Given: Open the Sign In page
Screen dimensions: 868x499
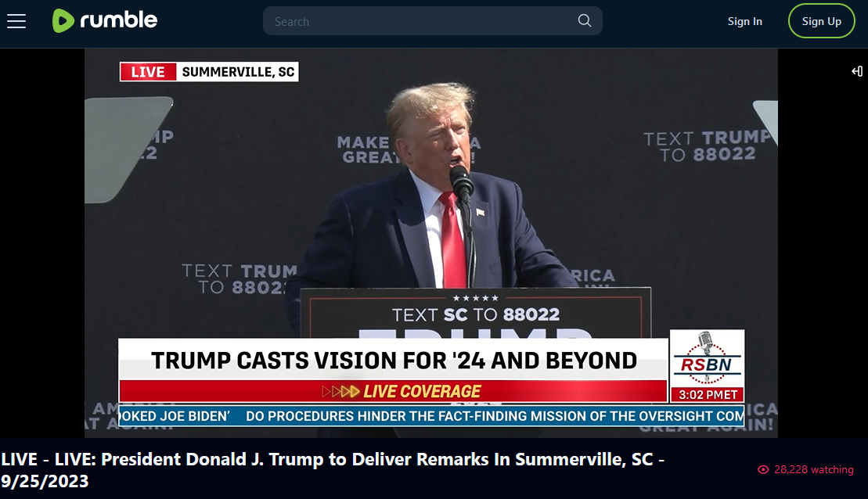Looking at the screenshot, I should click(x=744, y=21).
